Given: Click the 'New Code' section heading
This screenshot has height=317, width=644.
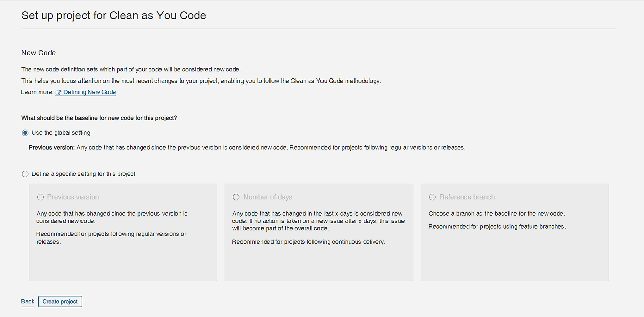Looking at the screenshot, I should pos(38,53).
